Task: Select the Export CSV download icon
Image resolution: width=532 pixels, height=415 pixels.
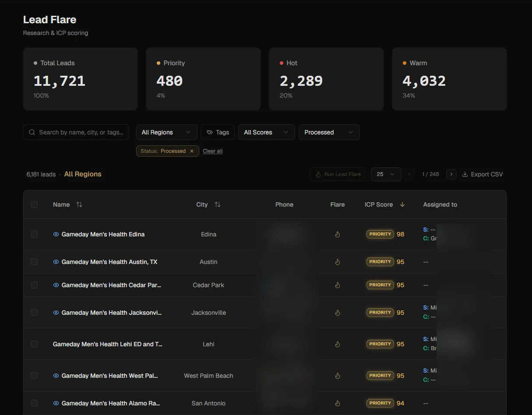Action: (x=464, y=174)
